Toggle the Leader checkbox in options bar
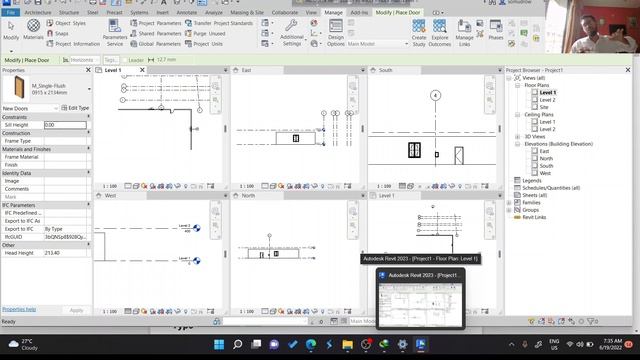Screen dimensions: 640x360 [125, 60]
